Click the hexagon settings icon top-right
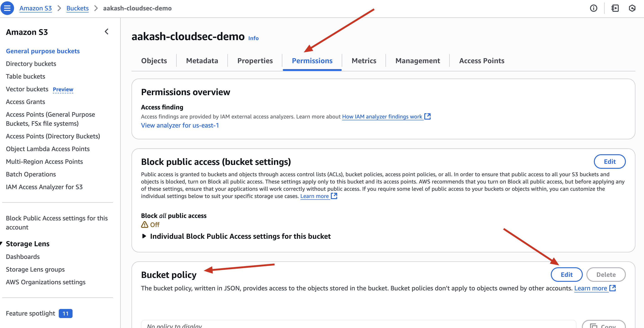Image resolution: width=644 pixels, height=328 pixels. (632, 8)
